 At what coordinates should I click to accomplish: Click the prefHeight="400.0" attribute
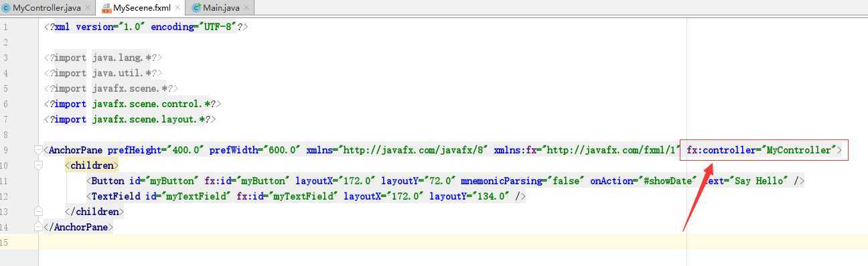(x=155, y=150)
